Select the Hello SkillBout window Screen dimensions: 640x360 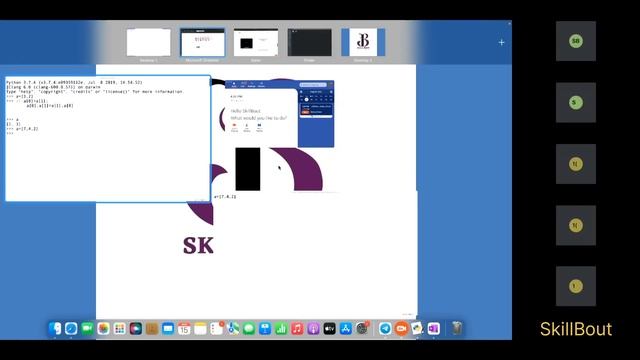click(280, 113)
